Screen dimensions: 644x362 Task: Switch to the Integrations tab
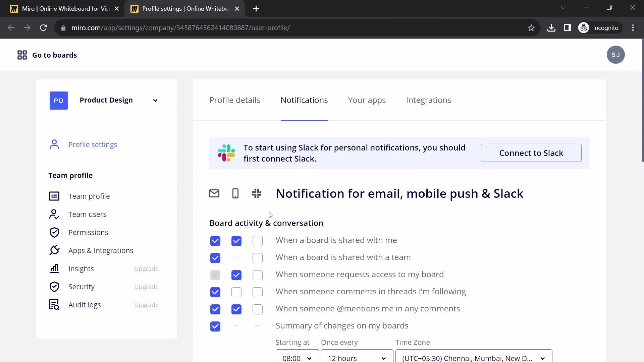[429, 100]
